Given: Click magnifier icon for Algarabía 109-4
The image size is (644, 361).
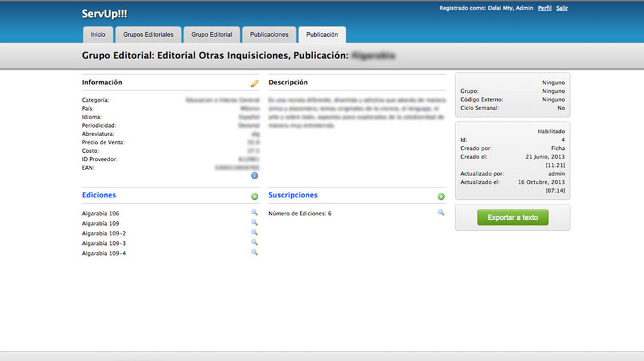Looking at the screenshot, I should point(254,253).
